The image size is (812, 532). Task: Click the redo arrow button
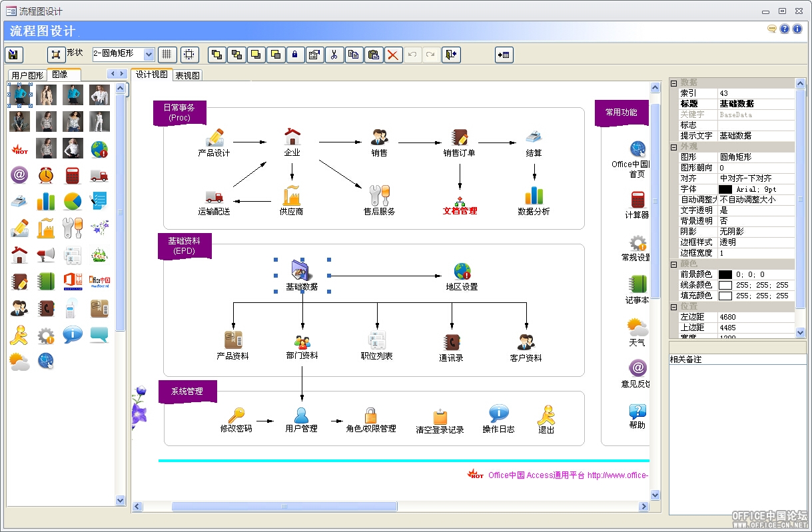coord(431,55)
